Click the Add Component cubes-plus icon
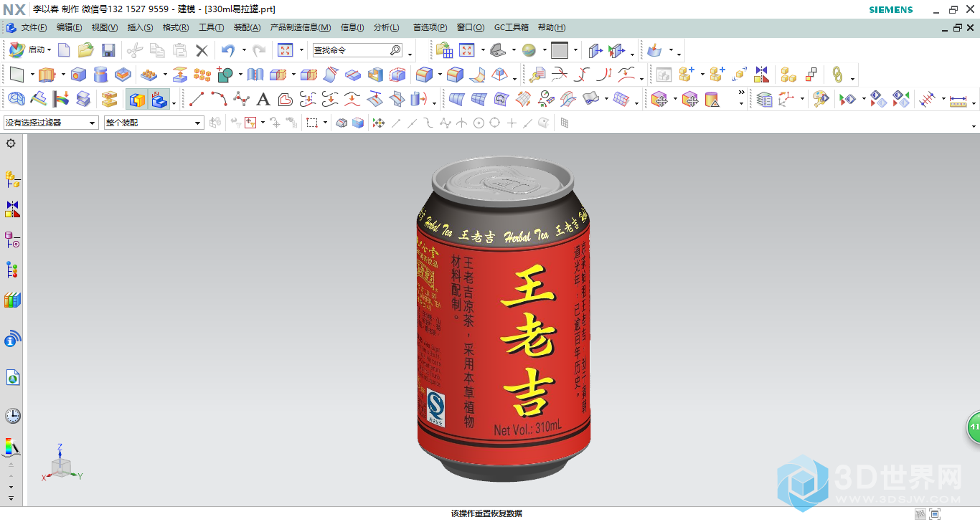The width and height of the screenshot is (980, 522). click(x=687, y=75)
